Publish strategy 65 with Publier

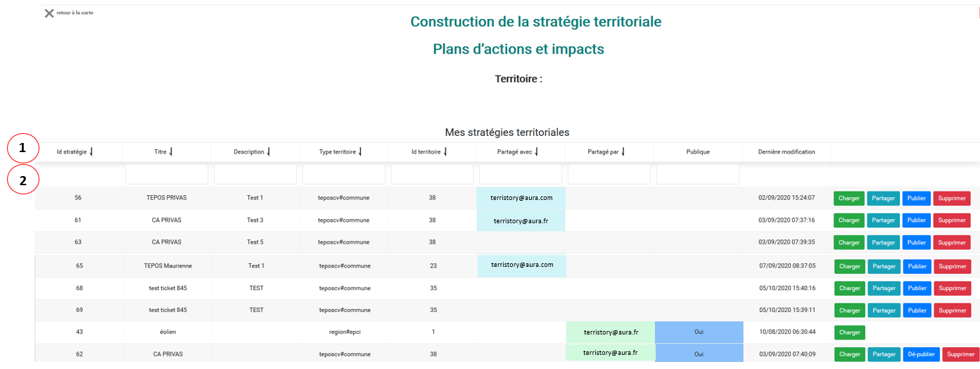tap(917, 266)
